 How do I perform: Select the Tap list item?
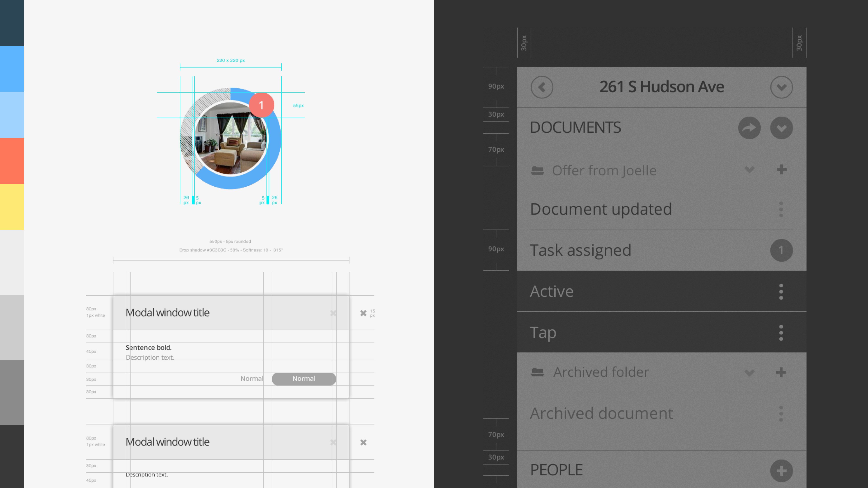(661, 332)
